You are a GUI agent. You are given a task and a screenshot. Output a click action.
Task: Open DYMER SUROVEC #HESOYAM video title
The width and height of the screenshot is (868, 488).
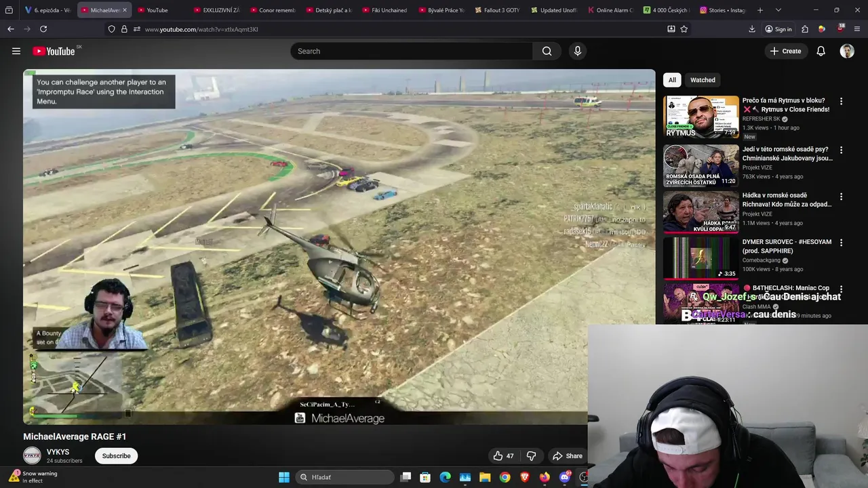coord(787,246)
